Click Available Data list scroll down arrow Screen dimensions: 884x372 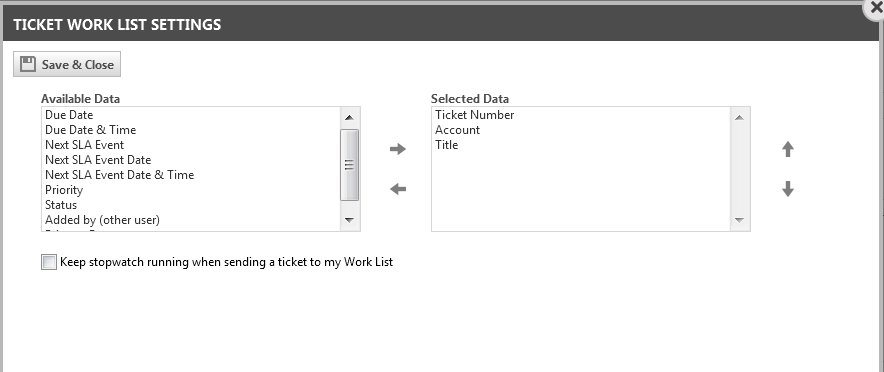pyautogui.click(x=349, y=220)
